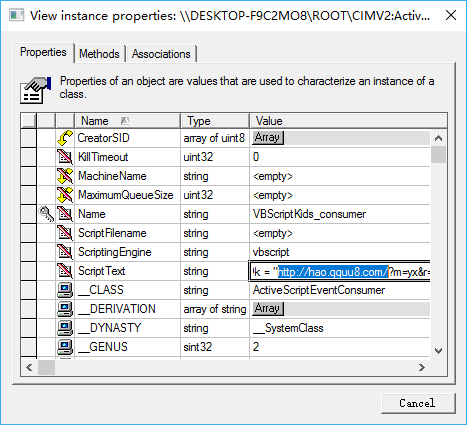Sort properties by the Name column header
Image resolution: width=467 pixels, height=425 pixels.
(127, 121)
